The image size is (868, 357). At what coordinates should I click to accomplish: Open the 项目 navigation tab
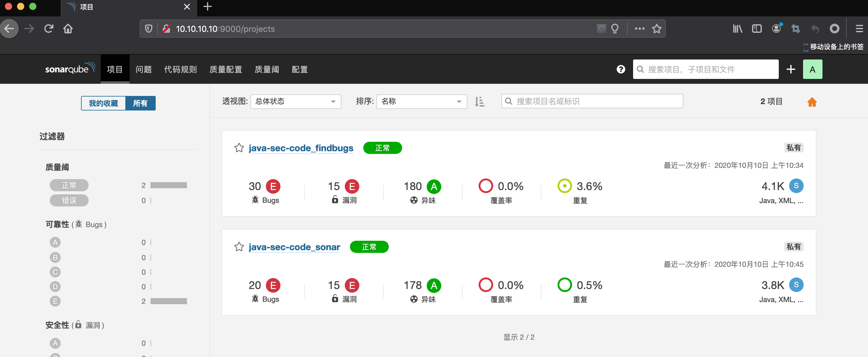coord(114,69)
